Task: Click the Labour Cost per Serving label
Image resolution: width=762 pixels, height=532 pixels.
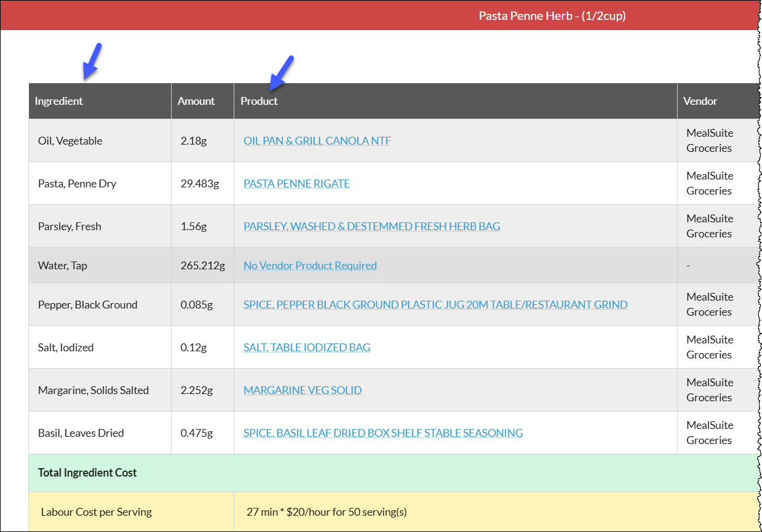Action: (x=96, y=512)
